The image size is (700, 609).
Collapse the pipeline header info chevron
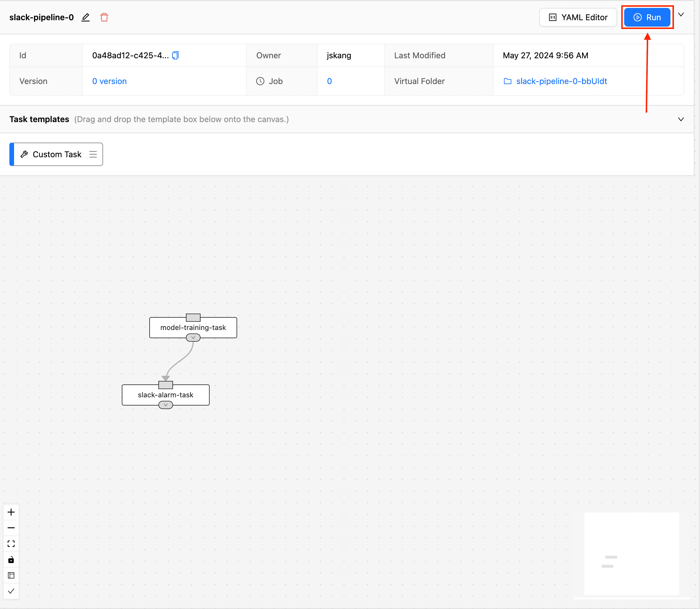(x=681, y=15)
